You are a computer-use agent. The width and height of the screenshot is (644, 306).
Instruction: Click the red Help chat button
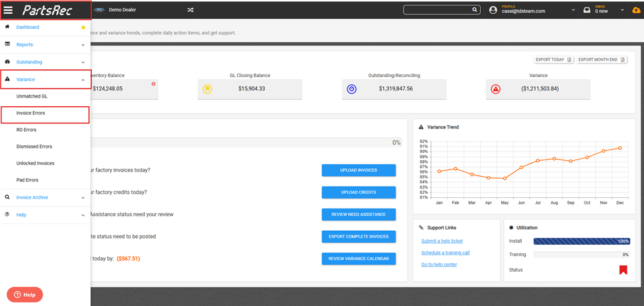tap(24, 295)
